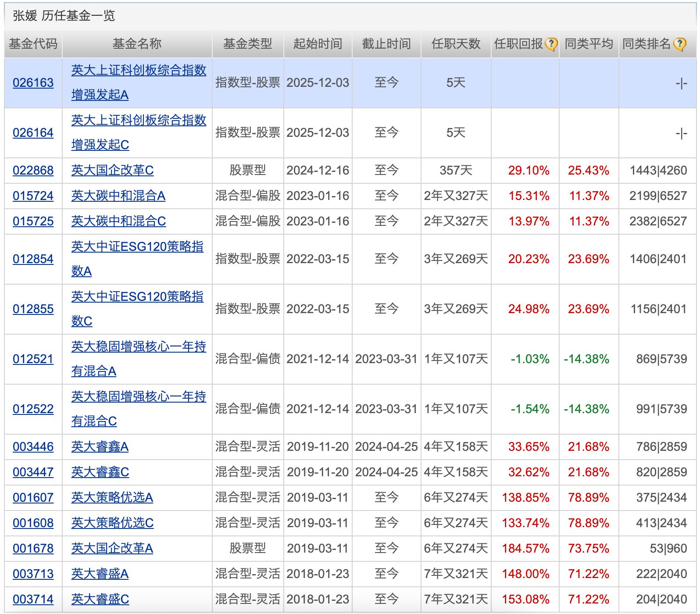Open fund code link 001608

click(x=33, y=523)
